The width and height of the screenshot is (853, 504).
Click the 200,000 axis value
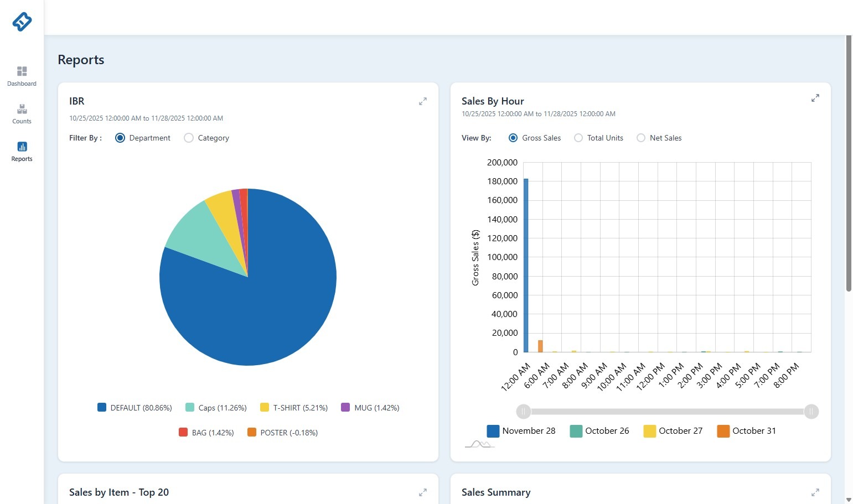502,163
